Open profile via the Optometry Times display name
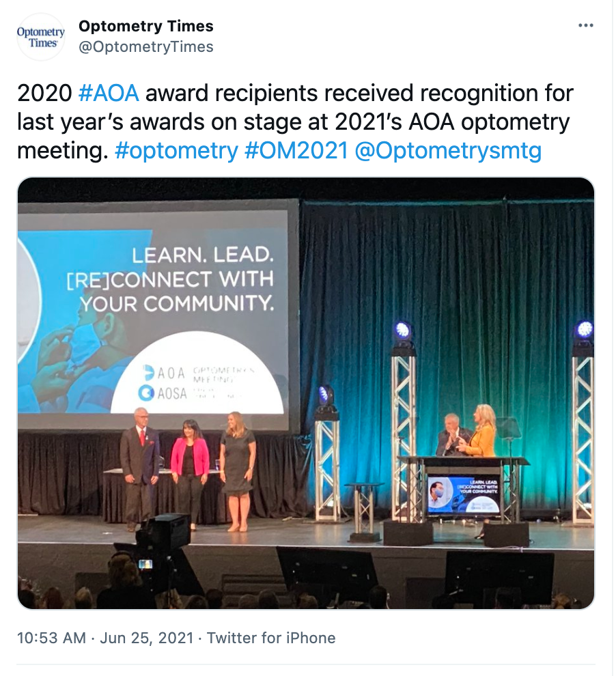 pos(146,26)
